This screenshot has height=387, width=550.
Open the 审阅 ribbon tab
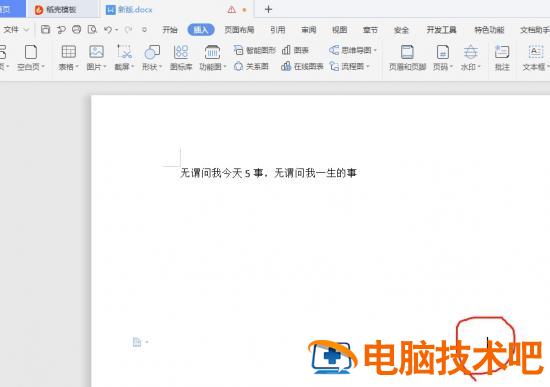(x=309, y=30)
